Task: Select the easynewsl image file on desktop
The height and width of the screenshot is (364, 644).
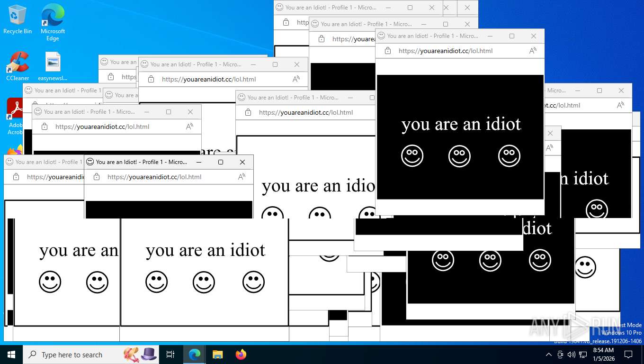Action: [x=53, y=66]
